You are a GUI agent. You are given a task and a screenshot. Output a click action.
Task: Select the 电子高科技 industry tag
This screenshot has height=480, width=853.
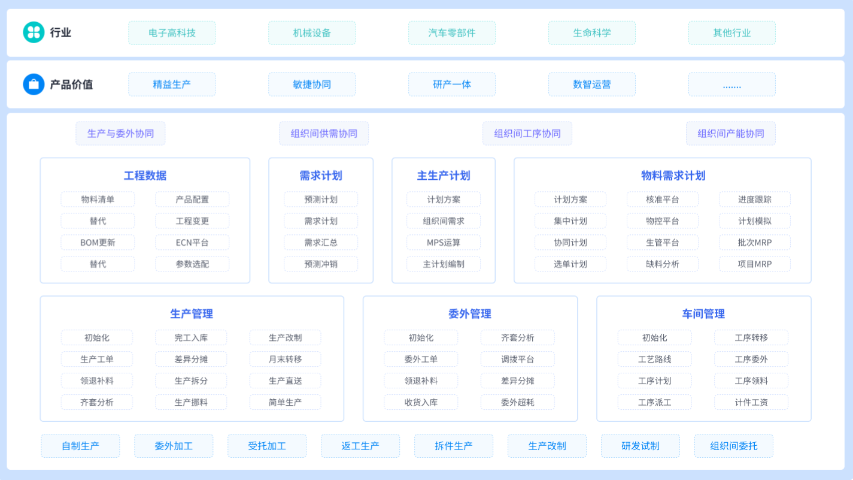(172, 33)
